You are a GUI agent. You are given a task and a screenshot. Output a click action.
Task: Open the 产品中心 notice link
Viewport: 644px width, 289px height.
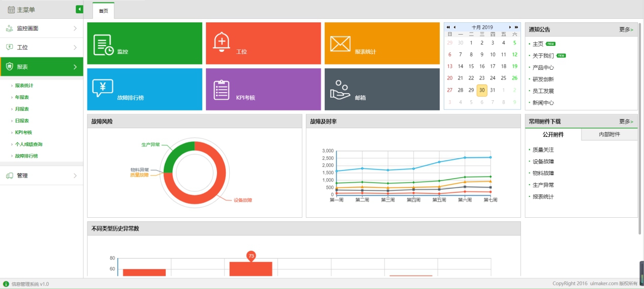[x=543, y=68]
